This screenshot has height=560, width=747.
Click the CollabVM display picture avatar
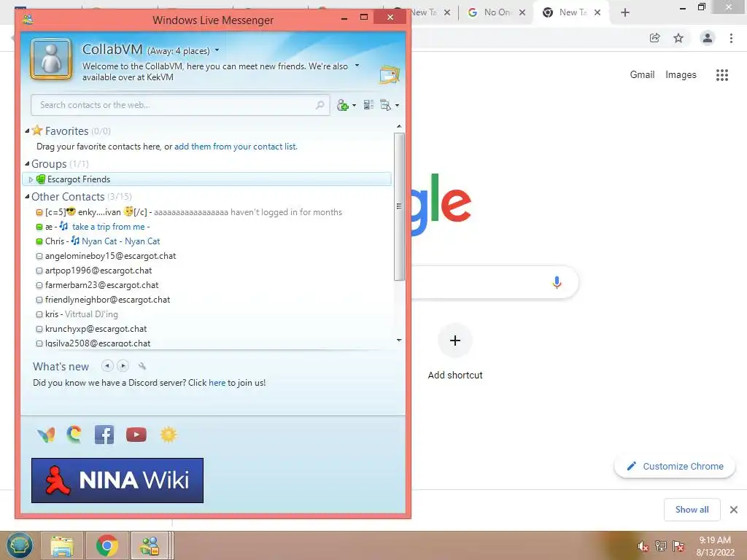click(51, 60)
